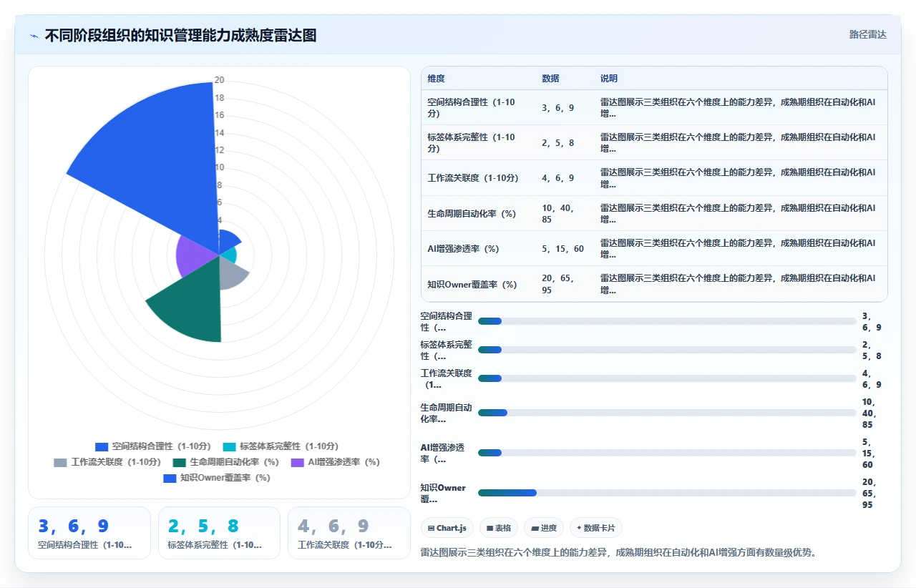Click the lightning icon beside the title
This screenshot has width=916, height=588.
[34, 36]
